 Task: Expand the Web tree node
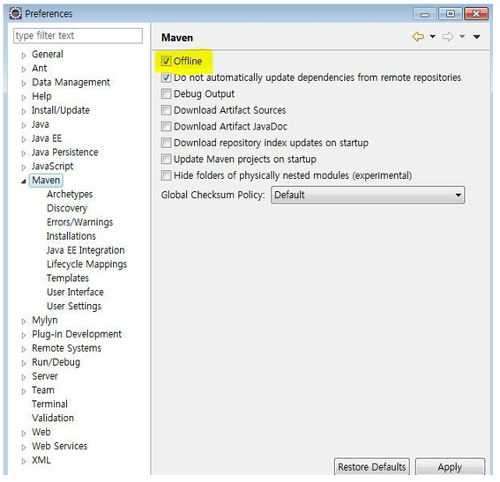pyautogui.click(x=24, y=433)
